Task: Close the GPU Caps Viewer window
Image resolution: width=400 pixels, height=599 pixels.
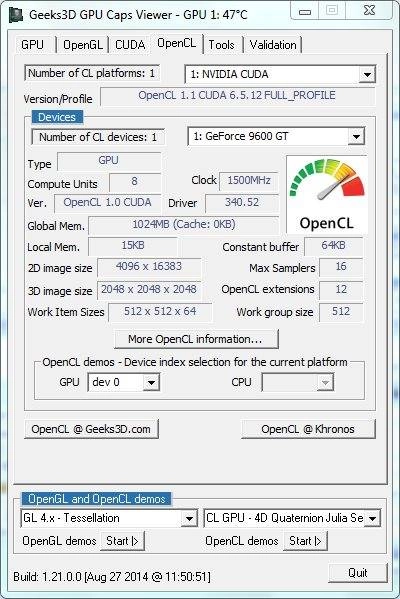Action: click(369, 11)
